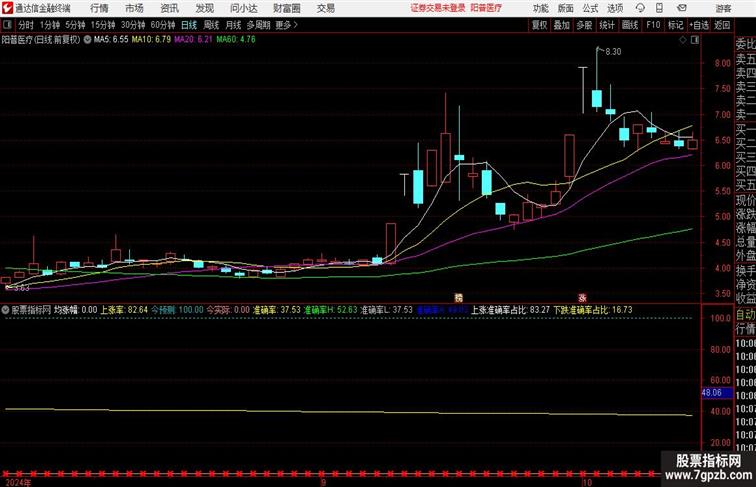Click 下跌准确率占比: 16.73 value
This screenshot has width=756, height=487.
tap(593, 310)
